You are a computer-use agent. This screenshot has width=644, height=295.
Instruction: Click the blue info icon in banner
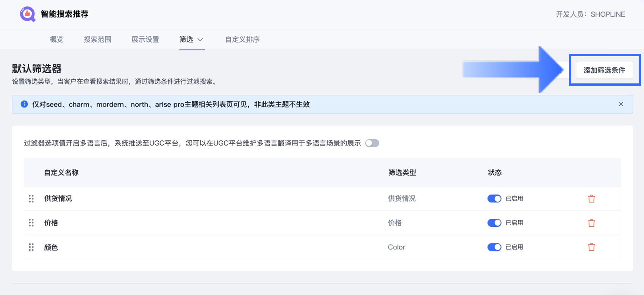pos(24,104)
